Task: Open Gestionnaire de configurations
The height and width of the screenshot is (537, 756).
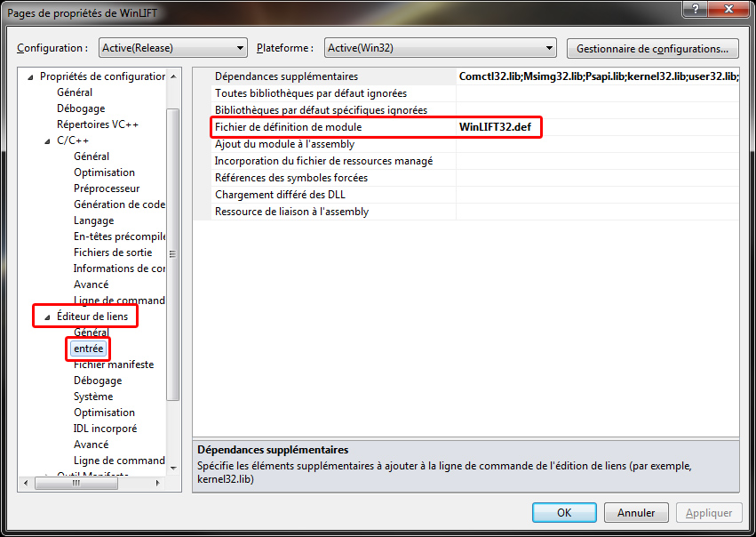Action: click(652, 48)
